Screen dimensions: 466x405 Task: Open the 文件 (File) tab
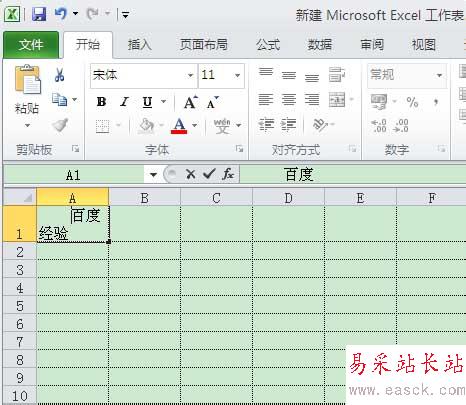point(31,45)
